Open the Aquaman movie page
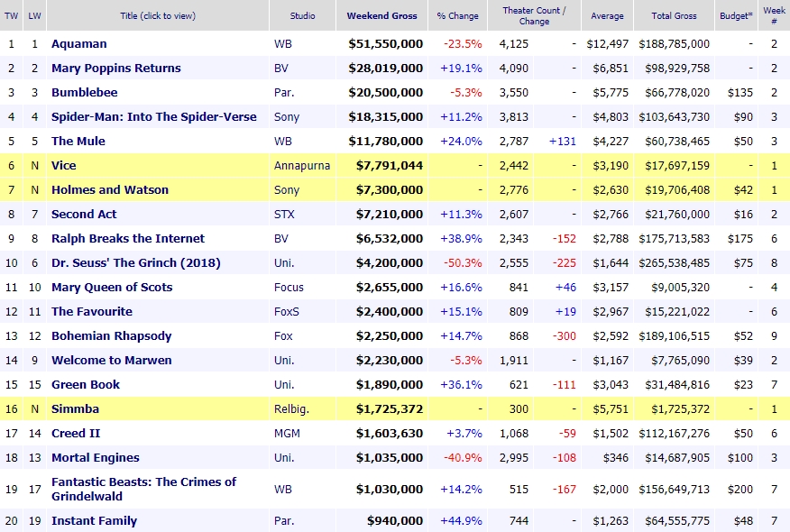The height and width of the screenshot is (532, 790). (80, 44)
